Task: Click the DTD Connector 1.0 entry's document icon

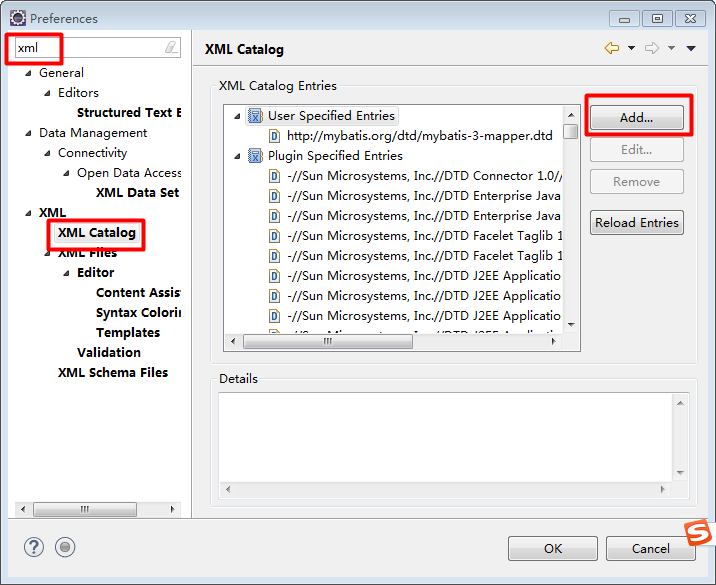Action: (274, 176)
